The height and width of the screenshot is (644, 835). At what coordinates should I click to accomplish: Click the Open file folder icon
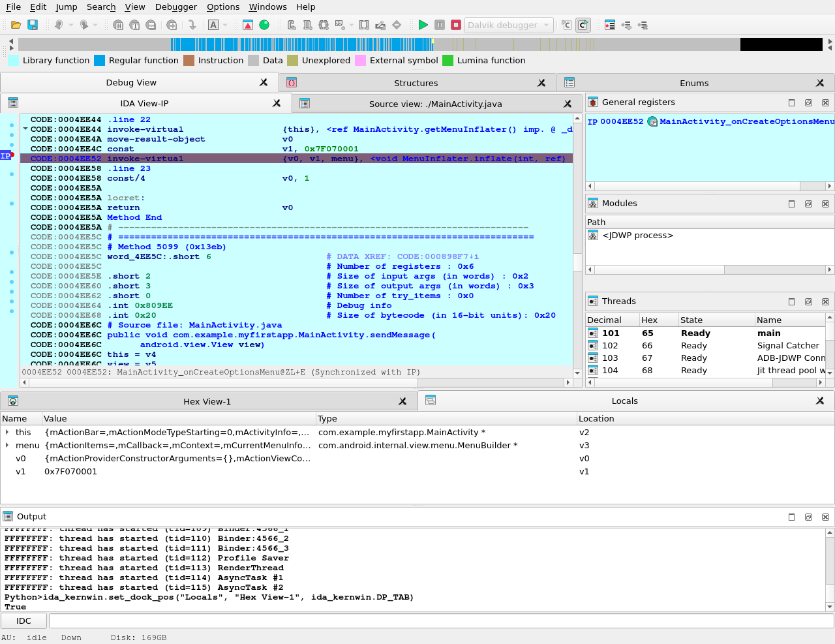click(16, 25)
